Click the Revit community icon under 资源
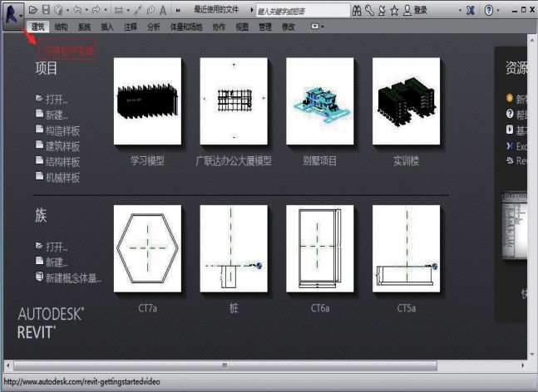Image resolution: width=538 pixels, height=392 pixels. click(x=510, y=160)
